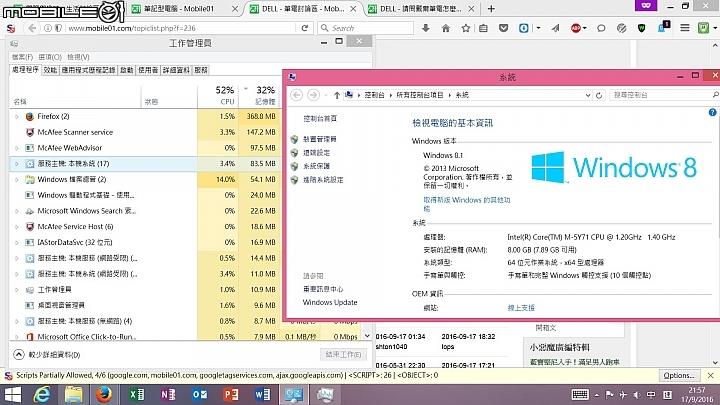Open Task Manager 檔案(F) menu
This screenshot has height=405, width=720.
coord(22,57)
